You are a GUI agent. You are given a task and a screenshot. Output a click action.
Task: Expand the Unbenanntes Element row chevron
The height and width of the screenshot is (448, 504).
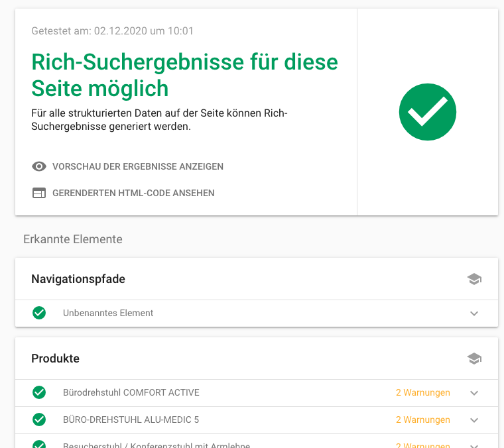click(474, 313)
